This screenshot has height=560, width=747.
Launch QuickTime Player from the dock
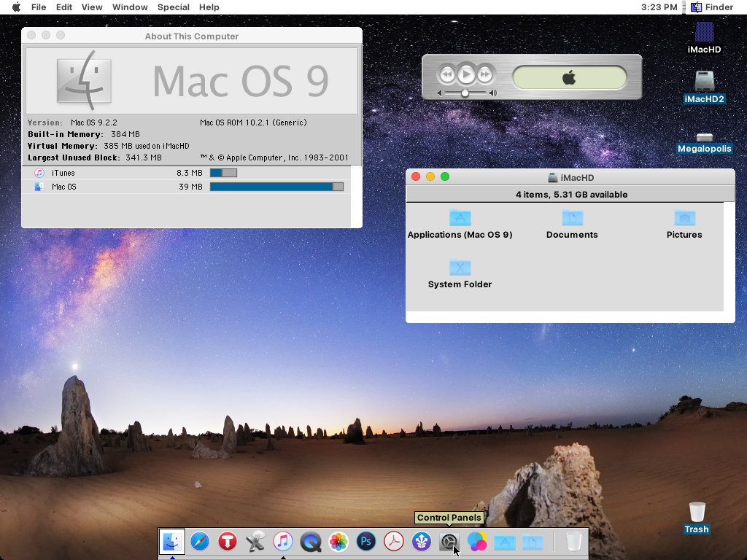pos(311,542)
